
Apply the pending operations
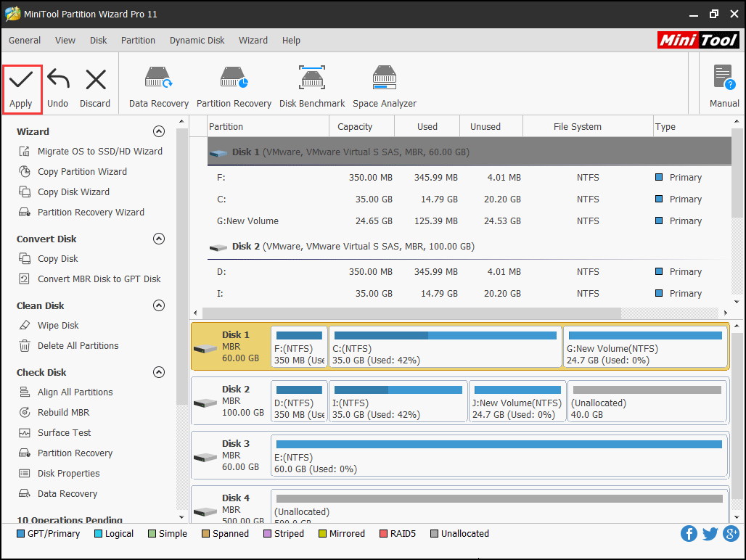coord(22,89)
